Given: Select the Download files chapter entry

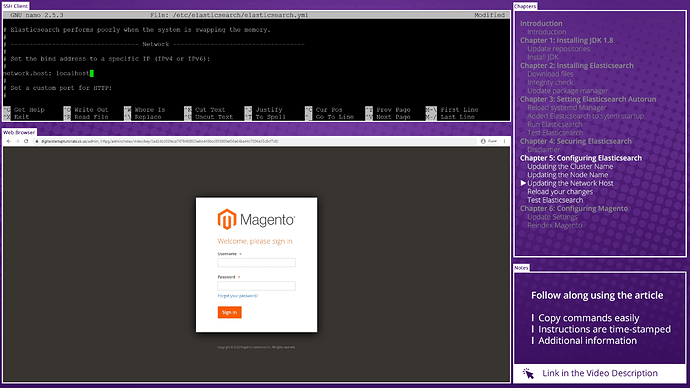Looking at the screenshot, I should (550, 74).
